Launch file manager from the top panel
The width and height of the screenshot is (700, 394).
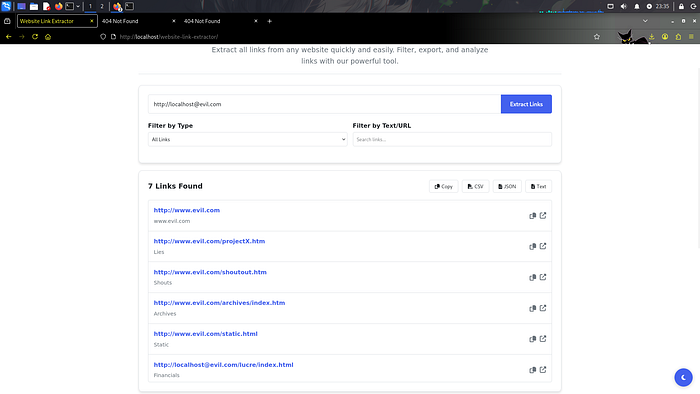click(x=34, y=6)
